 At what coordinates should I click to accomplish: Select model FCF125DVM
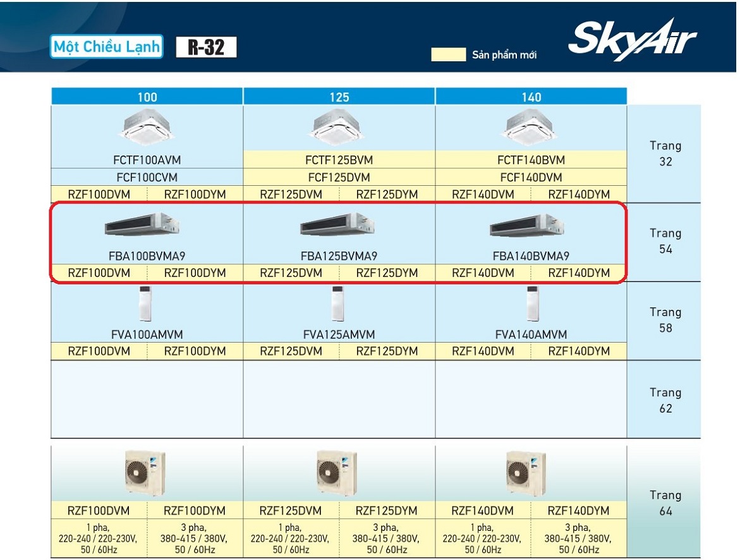tap(339, 178)
